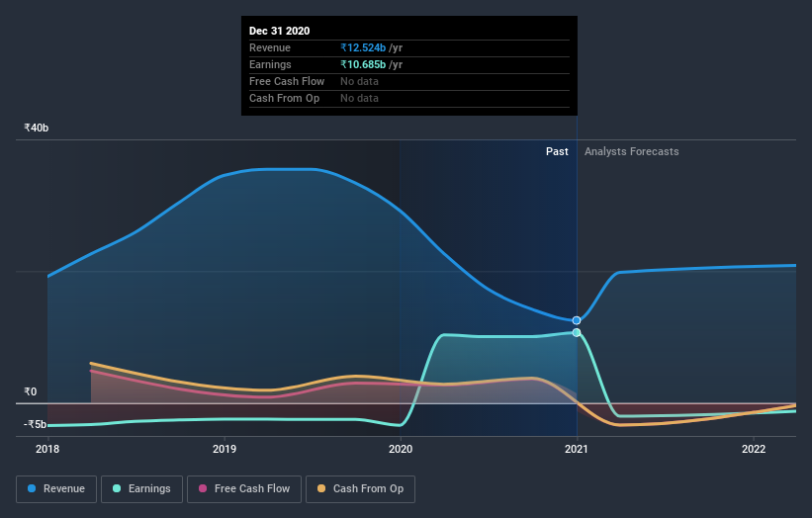Toggle the Cash From Op legend series
The height and width of the screenshot is (518, 812).
tap(360, 489)
